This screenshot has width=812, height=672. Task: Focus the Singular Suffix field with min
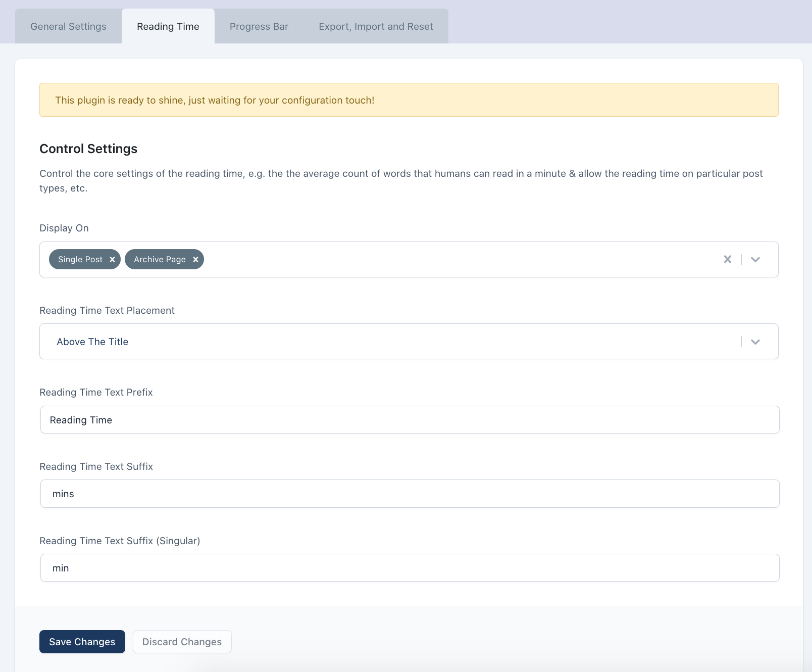(410, 568)
